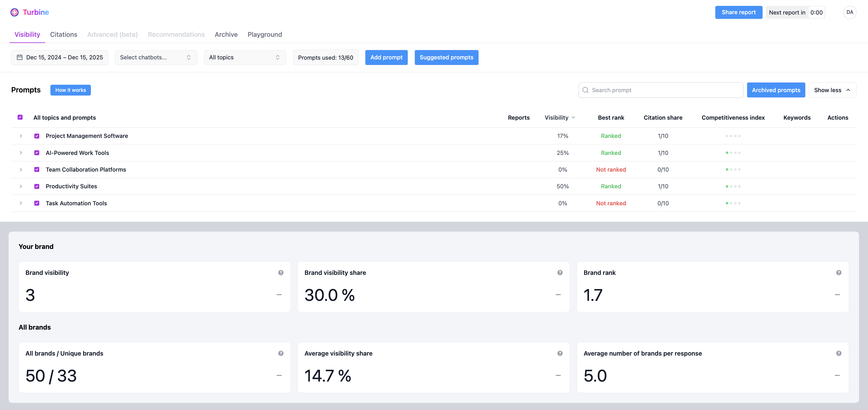
Task: Expand the Productivity Suites topic row
Action: [21, 186]
